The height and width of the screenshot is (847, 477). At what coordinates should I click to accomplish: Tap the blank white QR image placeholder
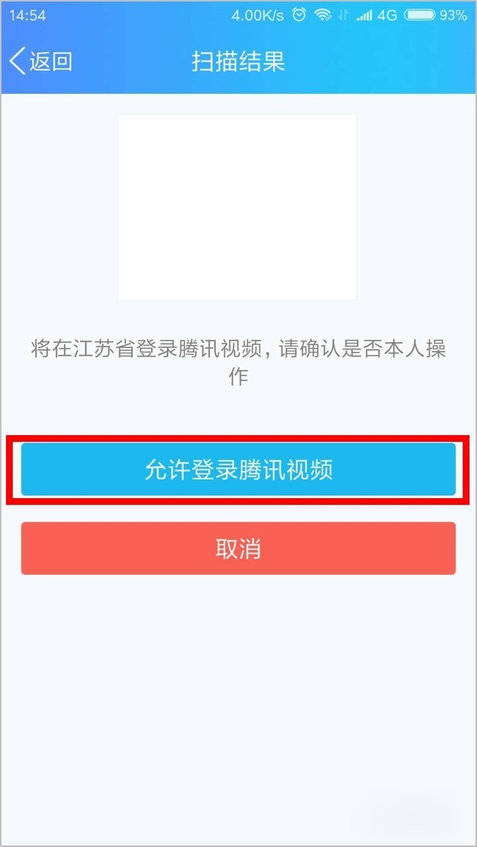237,207
